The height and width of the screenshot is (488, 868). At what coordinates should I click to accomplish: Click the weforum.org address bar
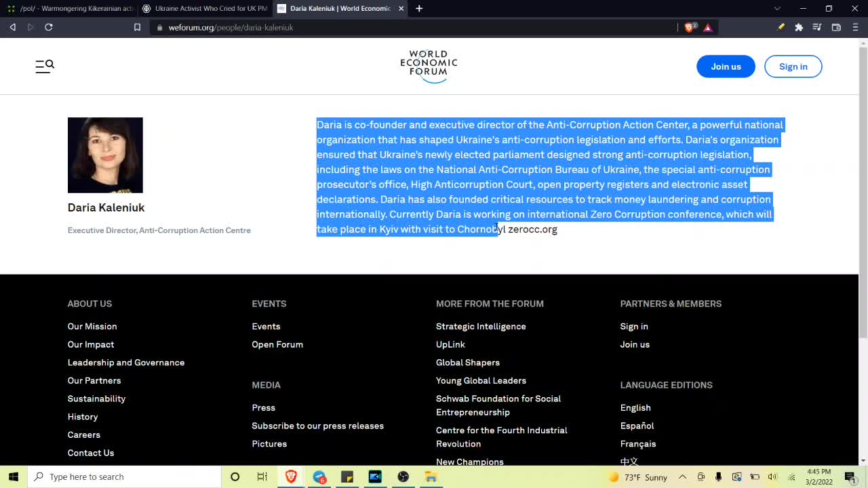click(x=414, y=28)
